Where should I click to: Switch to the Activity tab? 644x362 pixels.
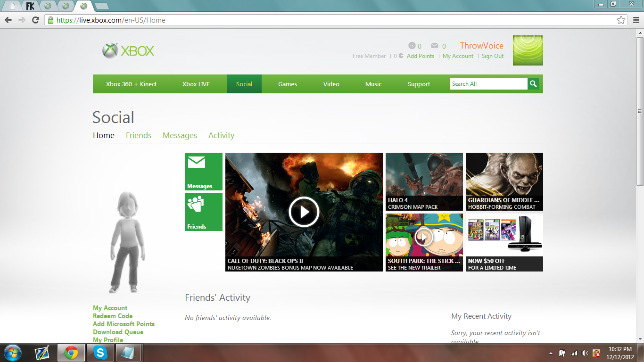(x=221, y=135)
